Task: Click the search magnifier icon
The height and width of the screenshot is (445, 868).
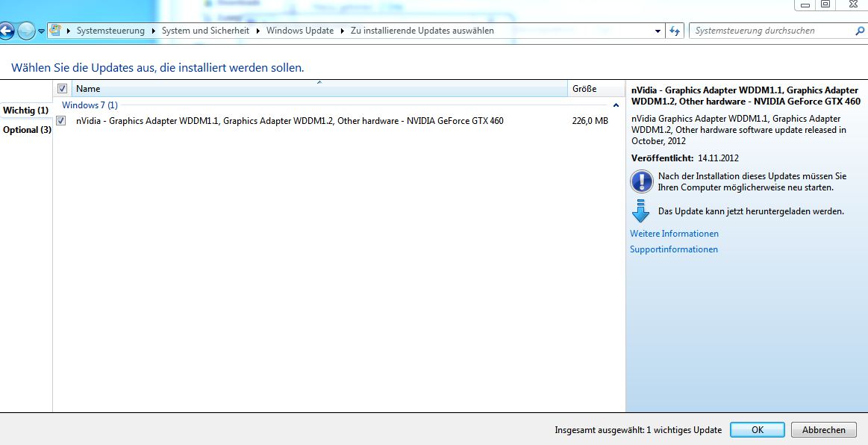Action: (860, 31)
